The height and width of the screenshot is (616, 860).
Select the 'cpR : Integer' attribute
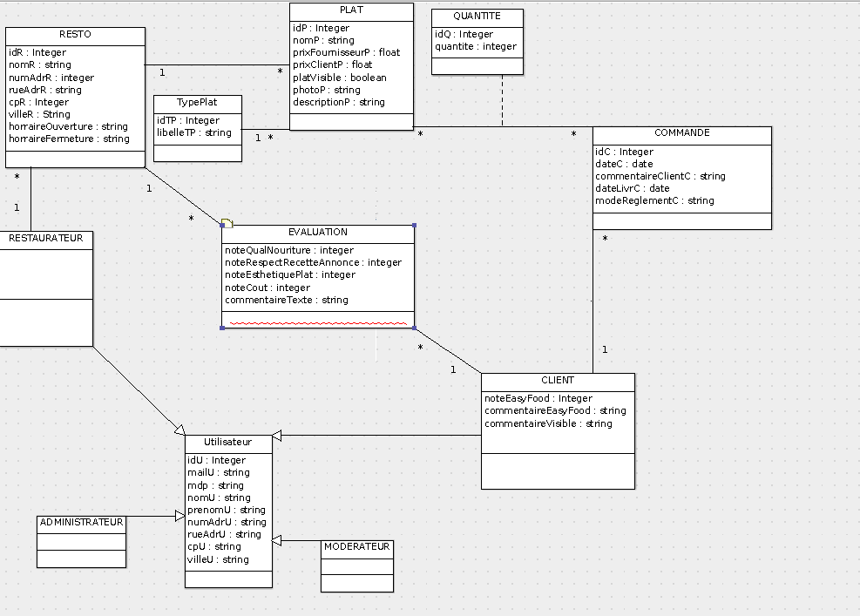point(39,102)
